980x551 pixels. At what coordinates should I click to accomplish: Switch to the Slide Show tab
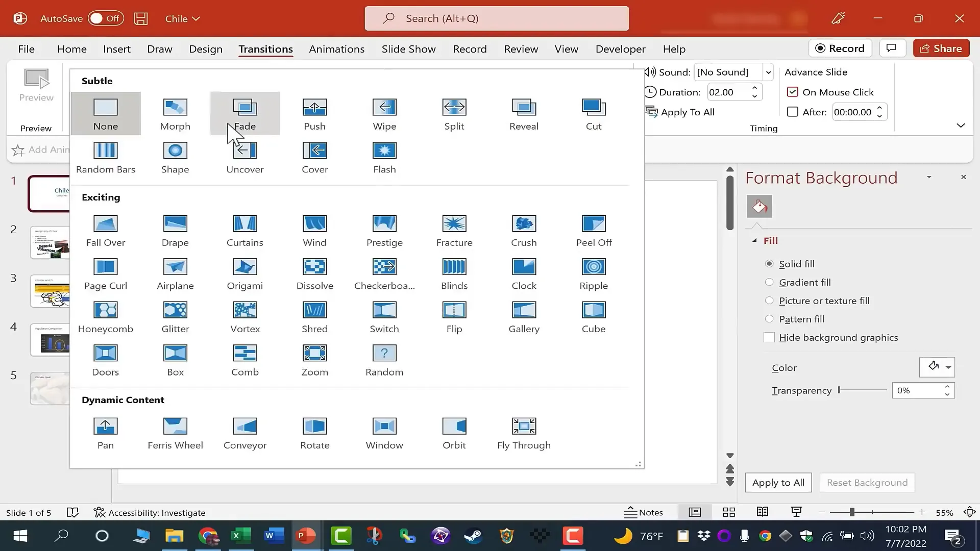coord(408,49)
